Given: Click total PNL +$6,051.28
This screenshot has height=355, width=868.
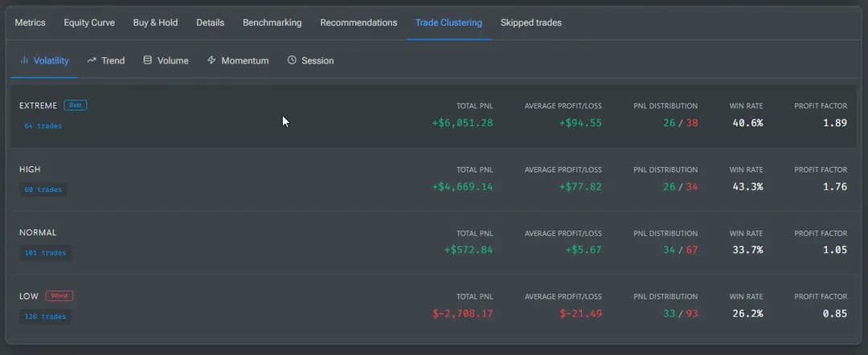Looking at the screenshot, I should click(x=462, y=123).
